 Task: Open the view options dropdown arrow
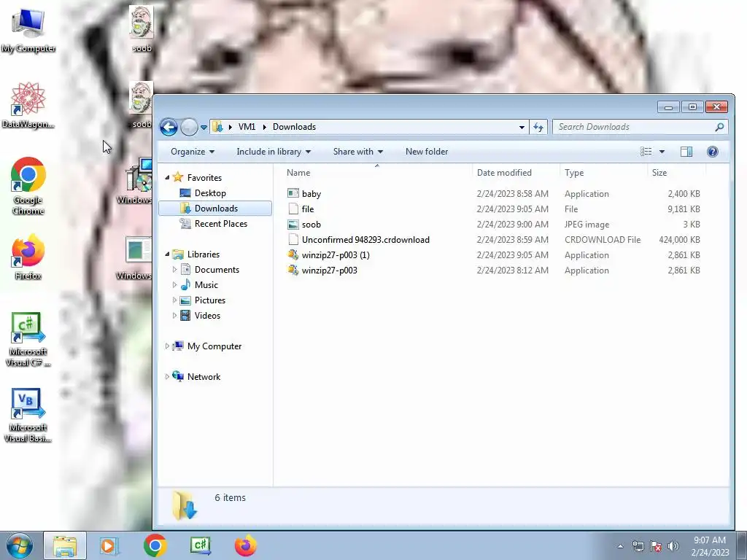tap(662, 152)
